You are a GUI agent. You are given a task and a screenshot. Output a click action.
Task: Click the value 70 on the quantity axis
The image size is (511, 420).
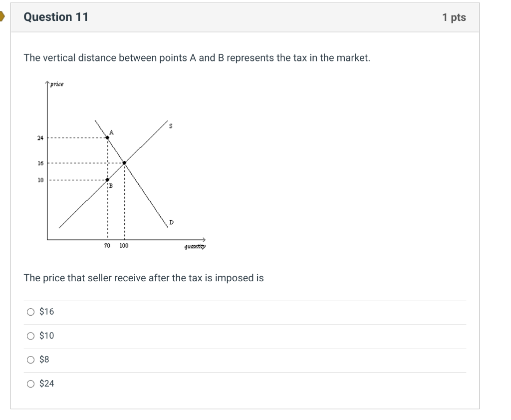point(107,245)
